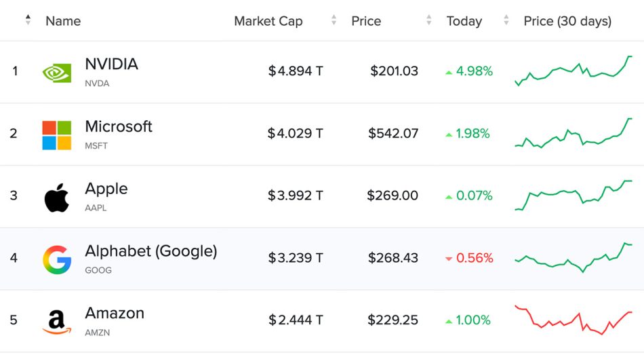Sort table by Price arrows
This screenshot has width=644, height=355.
pyautogui.click(x=428, y=20)
